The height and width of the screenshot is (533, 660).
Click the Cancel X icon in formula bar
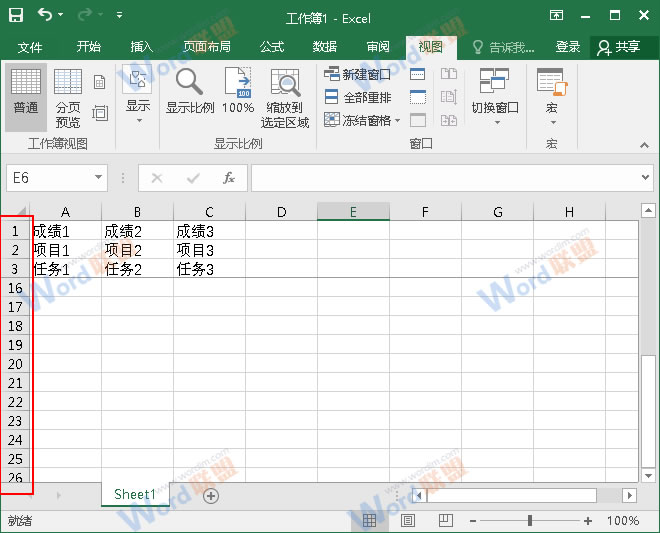pyautogui.click(x=157, y=178)
